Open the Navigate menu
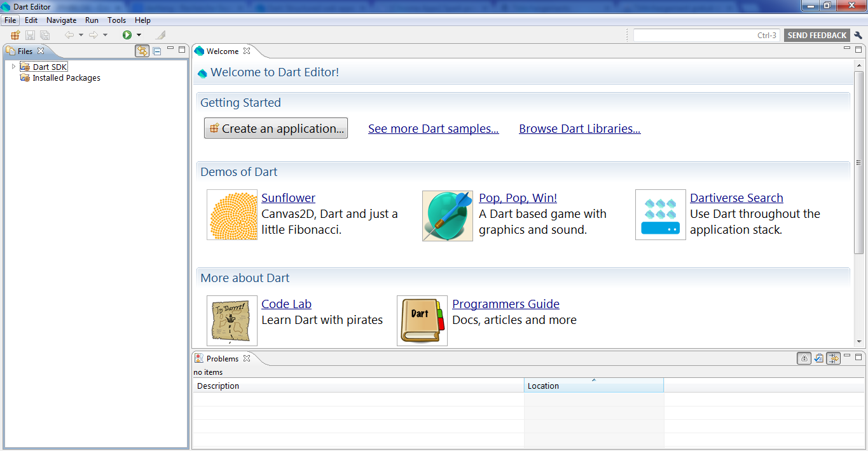 point(62,20)
